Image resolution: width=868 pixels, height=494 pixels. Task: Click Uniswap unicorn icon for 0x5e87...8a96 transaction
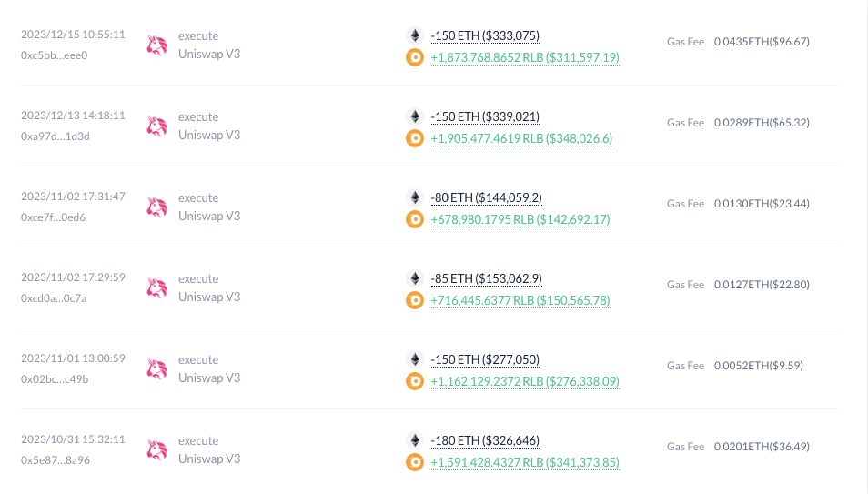pyautogui.click(x=157, y=449)
